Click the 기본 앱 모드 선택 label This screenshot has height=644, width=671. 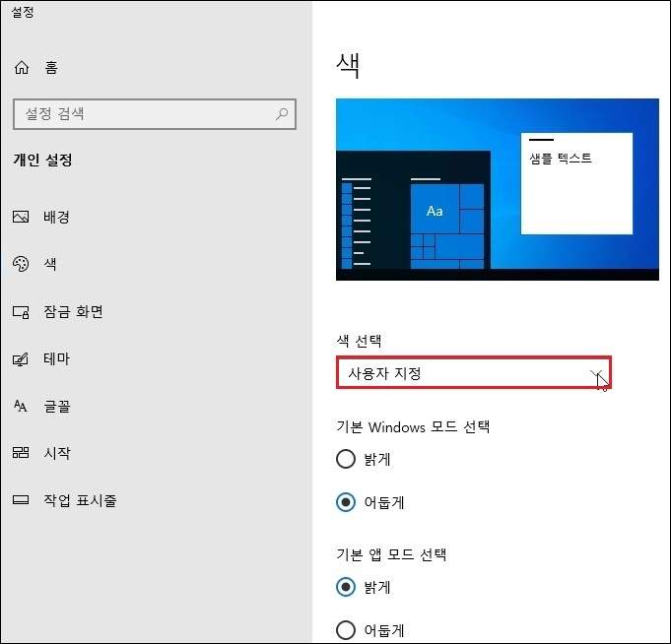[391, 554]
